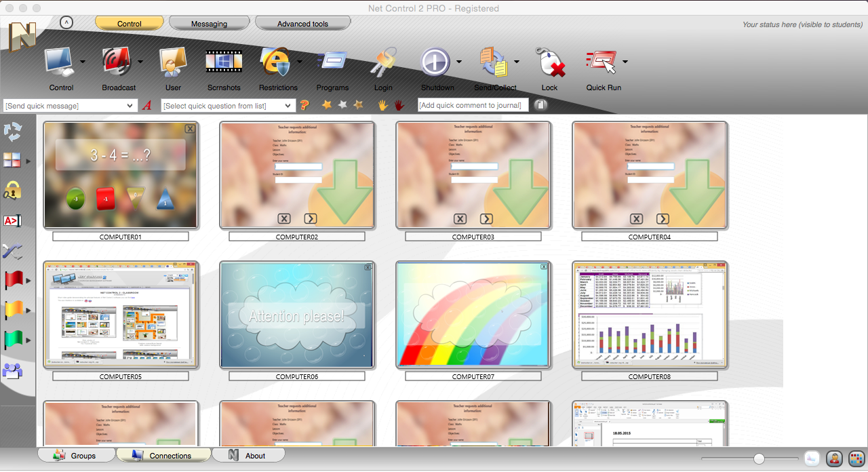Click the red flag icon
The height and width of the screenshot is (472, 868).
click(x=13, y=280)
